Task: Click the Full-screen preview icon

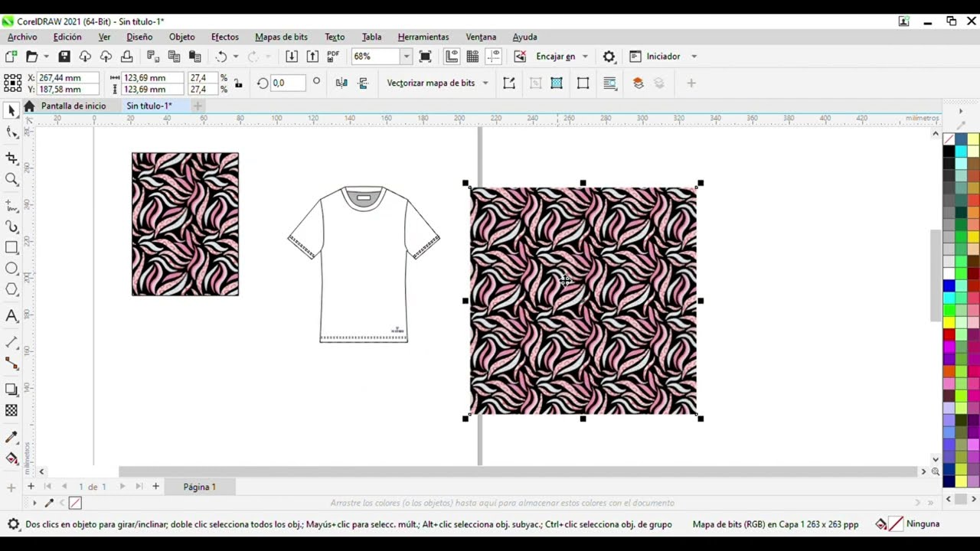Action: pos(426,56)
